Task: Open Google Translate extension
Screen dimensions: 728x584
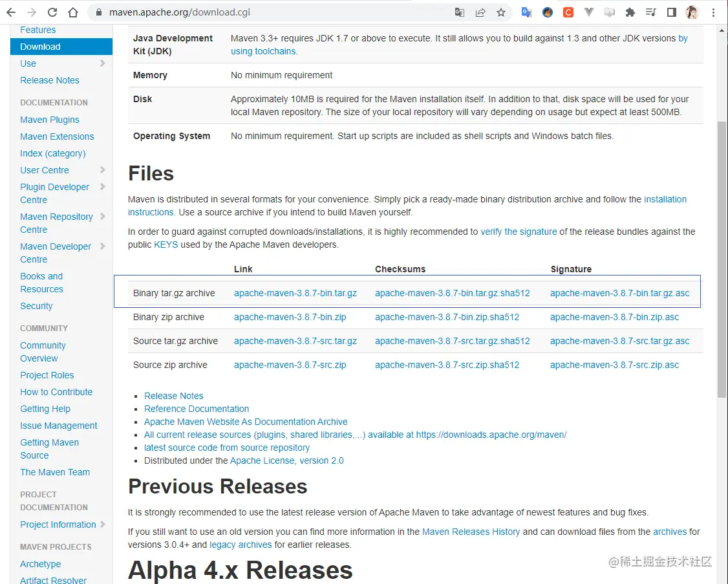Action: pos(526,12)
